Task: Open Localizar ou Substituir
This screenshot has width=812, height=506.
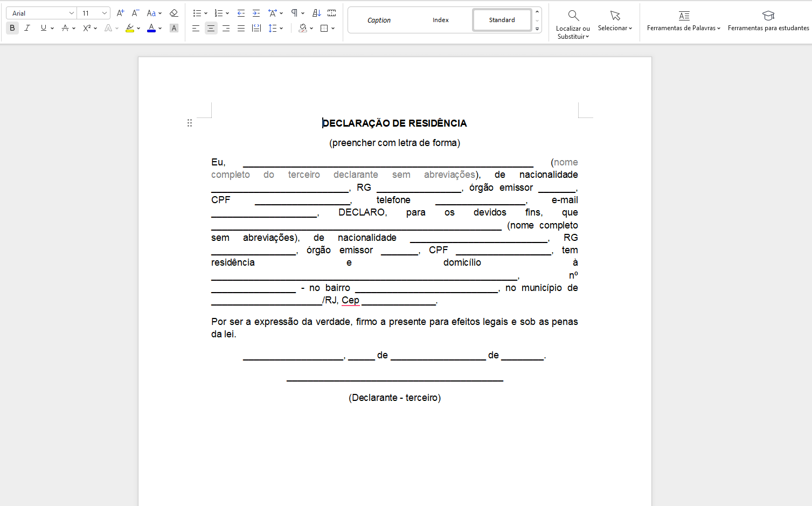Action: [x=573, y=24]
